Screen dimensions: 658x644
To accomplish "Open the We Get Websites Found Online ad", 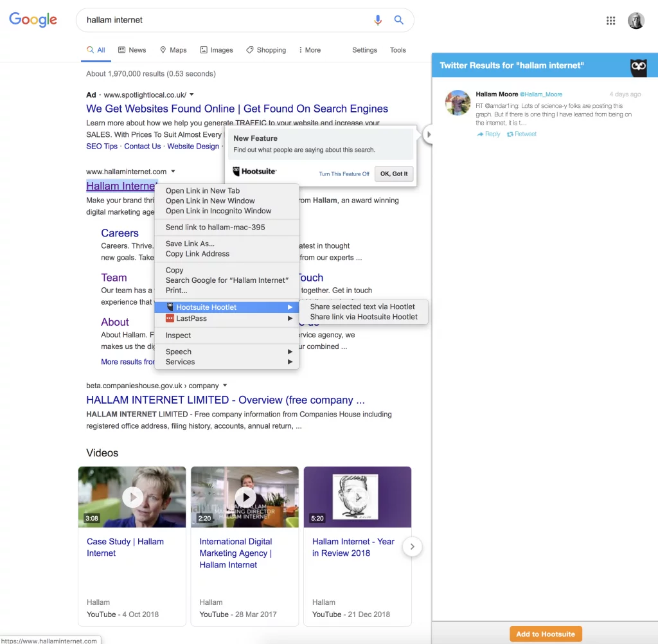I will tap(237, 109).
